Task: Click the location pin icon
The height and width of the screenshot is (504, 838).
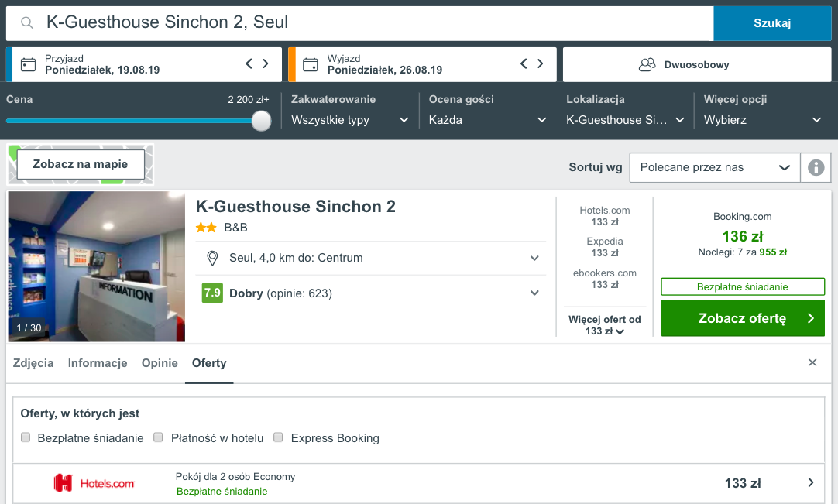Action: click(212, 258)
